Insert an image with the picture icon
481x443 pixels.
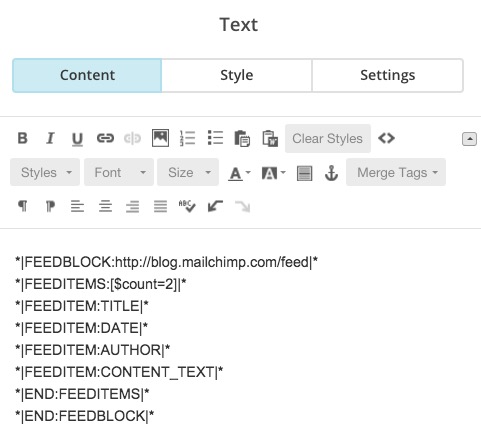160,138
